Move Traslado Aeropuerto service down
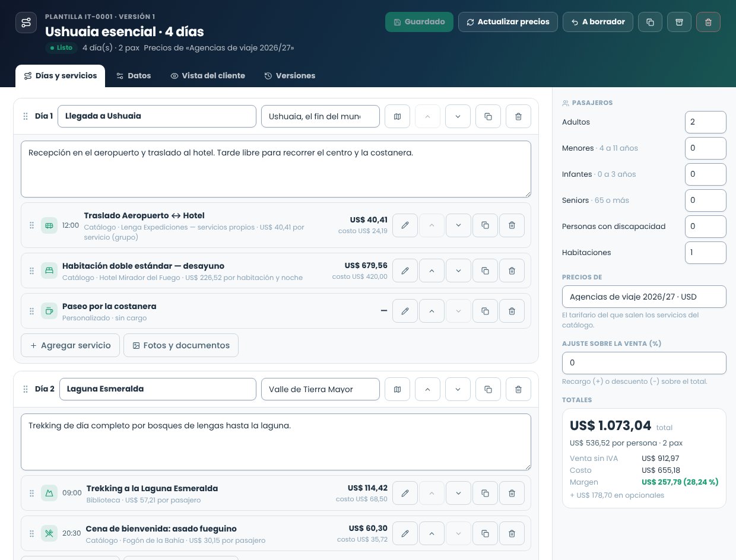 tap(458, 225)
